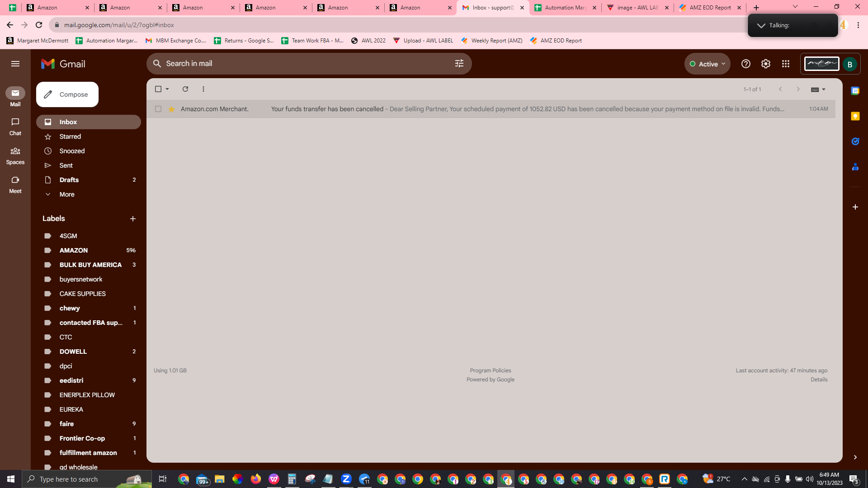The image size is (868, 488).
Task: Switch to the image - AWL LAB tab
Action: (x=637, y=8)
